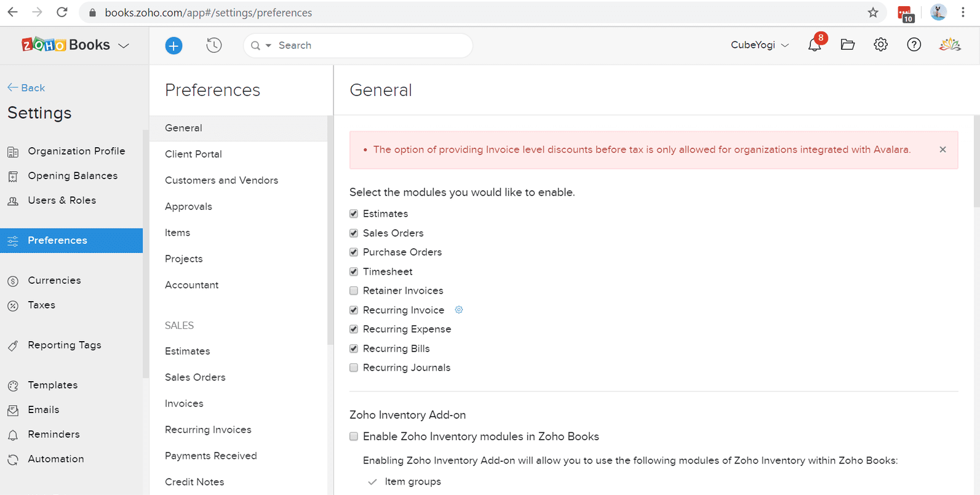Go back using the Back link
Image resolution: width=980 pixels, height=495 pixels.
pyautogui.click(x=26, y=87)
